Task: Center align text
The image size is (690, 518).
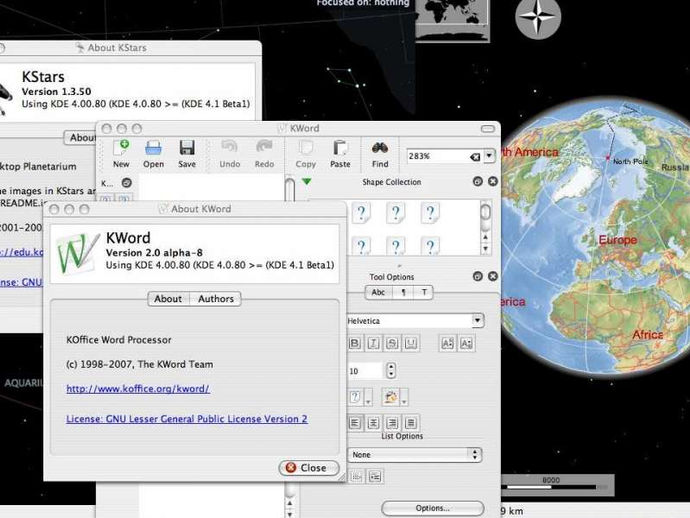Action: (373, 423)
